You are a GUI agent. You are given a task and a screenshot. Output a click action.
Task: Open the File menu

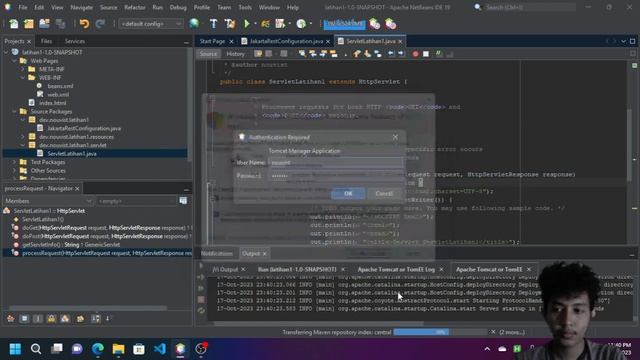pyautogui.click(x=23, y=7)
